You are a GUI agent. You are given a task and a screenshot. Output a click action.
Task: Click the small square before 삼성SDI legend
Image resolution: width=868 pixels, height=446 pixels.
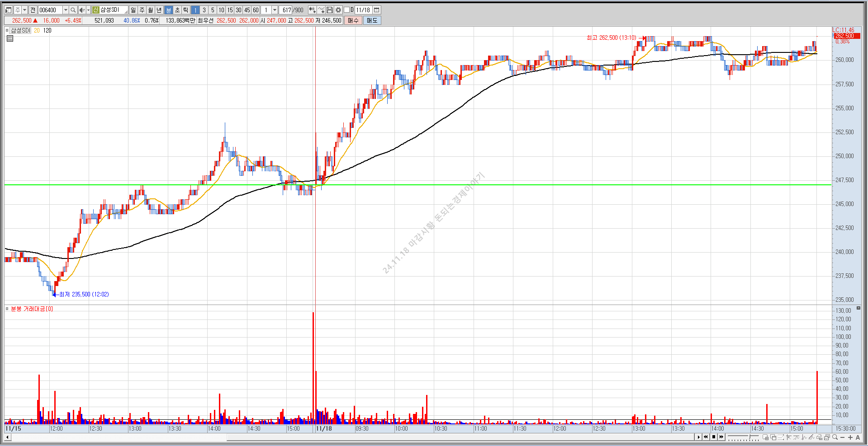click(7, 30)
